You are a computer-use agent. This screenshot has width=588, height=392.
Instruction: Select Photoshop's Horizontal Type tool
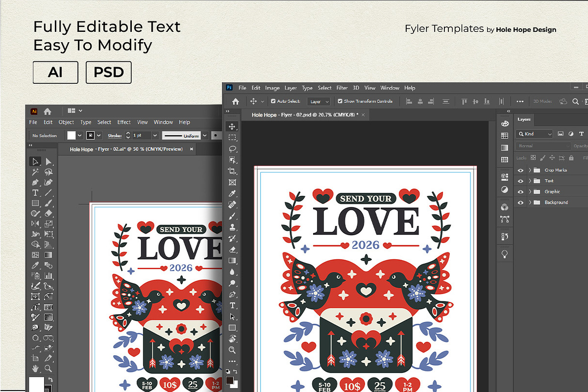click(232, 305)
